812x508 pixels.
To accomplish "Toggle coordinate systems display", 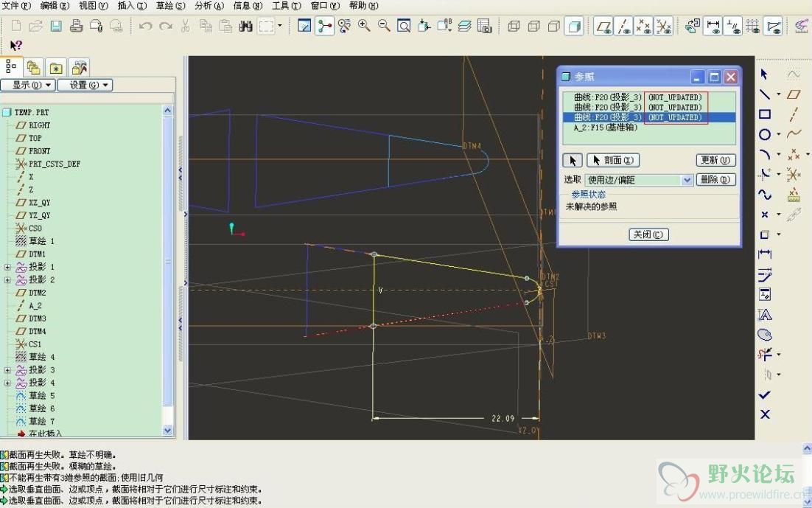I will pyautogui.click(x=664, y=26).
